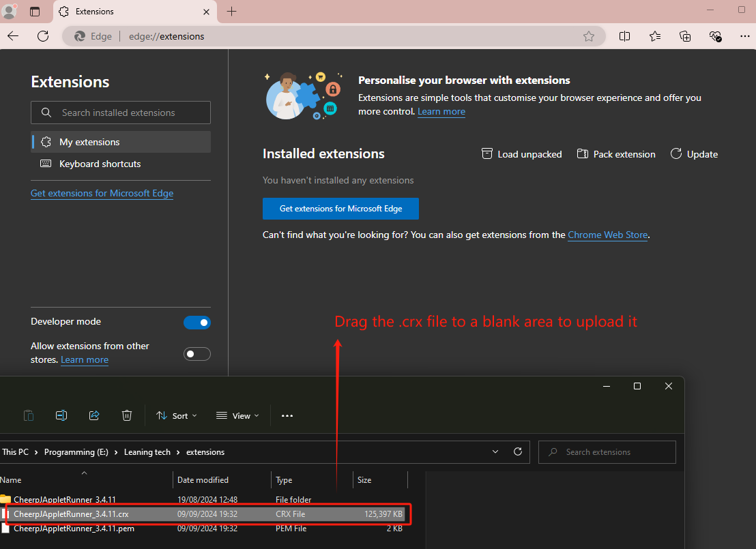This screenshot has height=549, width=756.
Task: Refresh the Edge extensions page
Action: point(43,36)
